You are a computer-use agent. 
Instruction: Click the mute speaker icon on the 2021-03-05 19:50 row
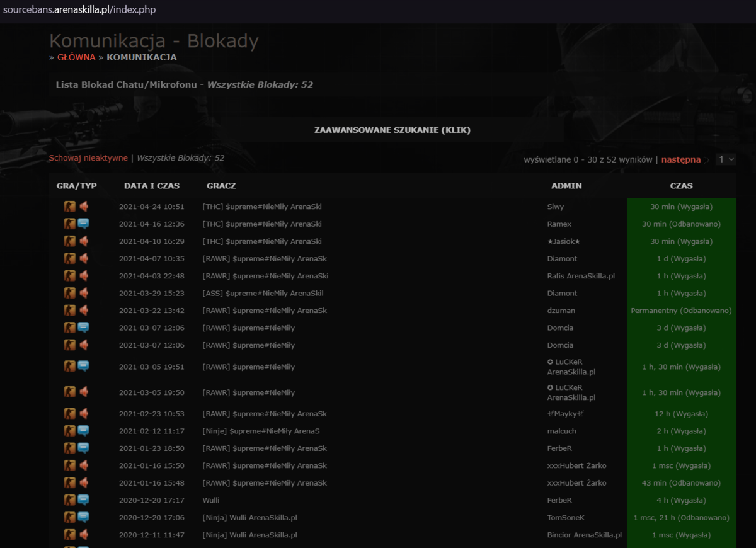point(83,392)
